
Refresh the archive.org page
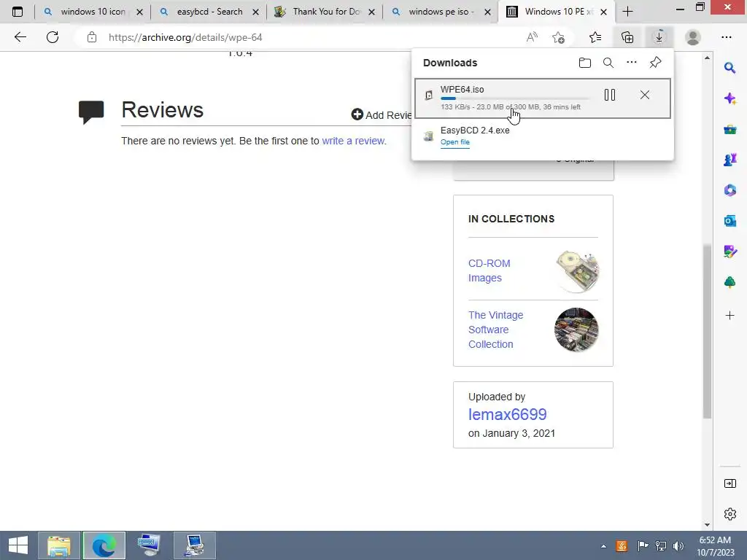[x=53, y=37]
